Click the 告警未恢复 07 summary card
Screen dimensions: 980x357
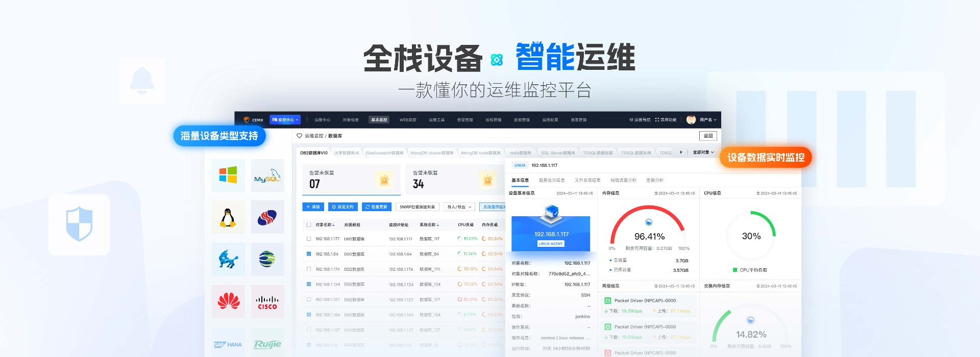point(351,180)
